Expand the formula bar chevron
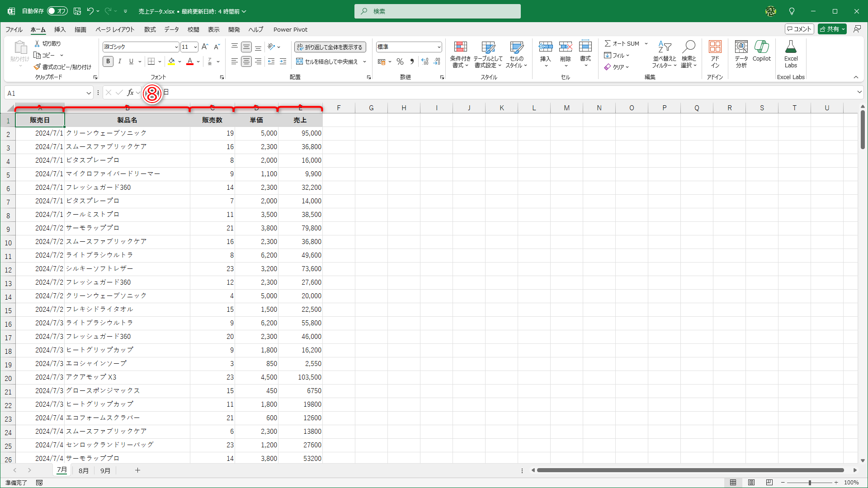Screen dimensions: 868x488 [859, 92]
